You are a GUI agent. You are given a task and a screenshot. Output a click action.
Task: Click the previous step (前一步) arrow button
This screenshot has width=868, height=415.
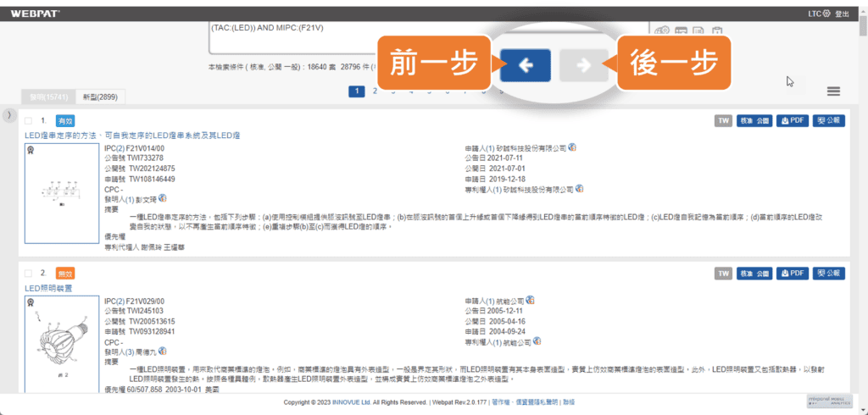525,65
